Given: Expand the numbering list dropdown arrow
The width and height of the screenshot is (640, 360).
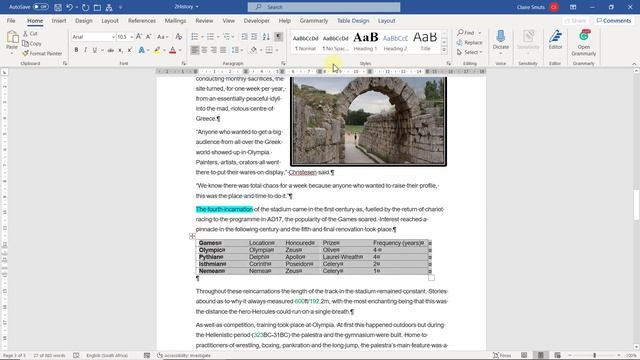Looking at the screenshot, I should [218, 37].
